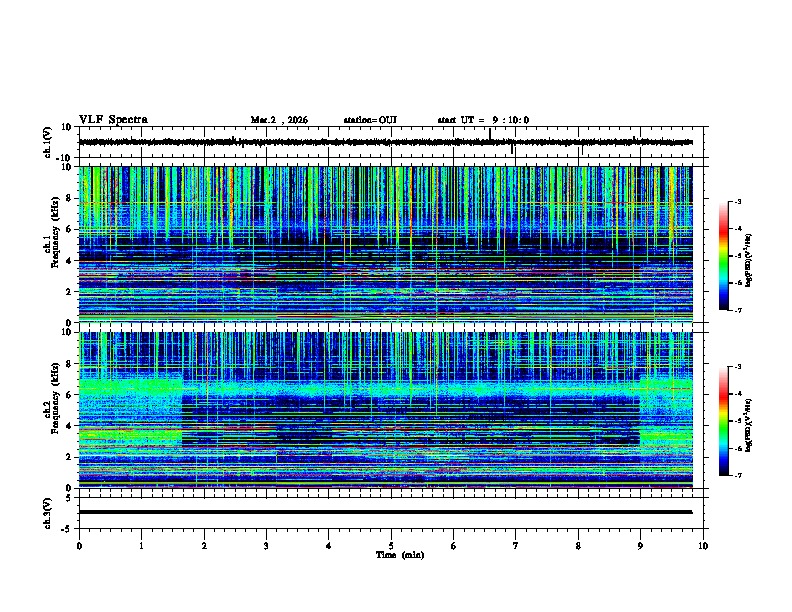Click the ch.1 spectrogram color scale bar
The width and height of the screenshot is (792, 612).
click(x=724, y=256)
